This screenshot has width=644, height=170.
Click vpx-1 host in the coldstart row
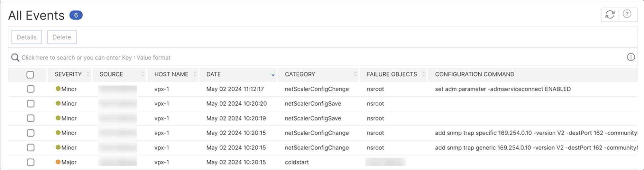(x=161, y=162)
